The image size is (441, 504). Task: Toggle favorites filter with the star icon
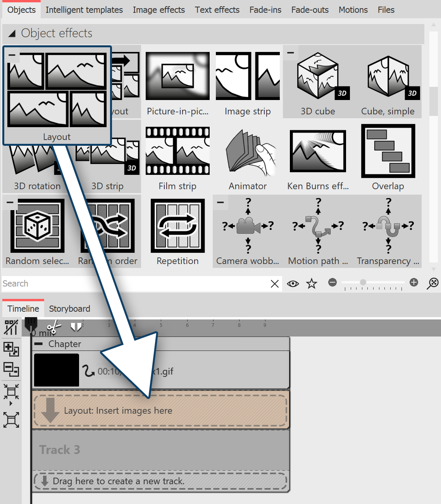311,283
